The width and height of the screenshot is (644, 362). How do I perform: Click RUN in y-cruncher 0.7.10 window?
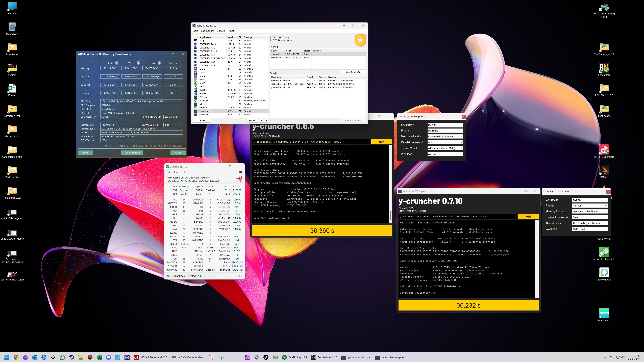pos(528,217)
